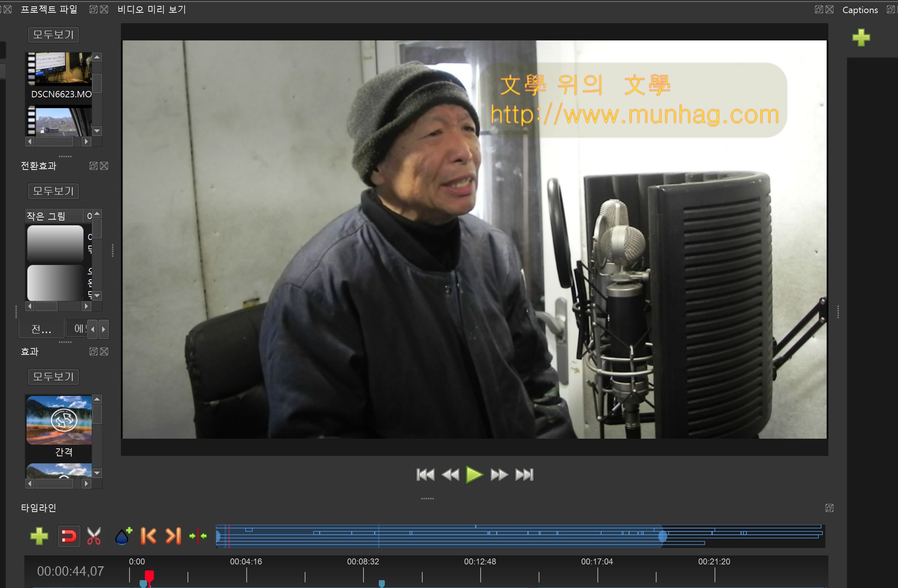
Task: Click the add marker water drop icon
Action: point(123,536)
